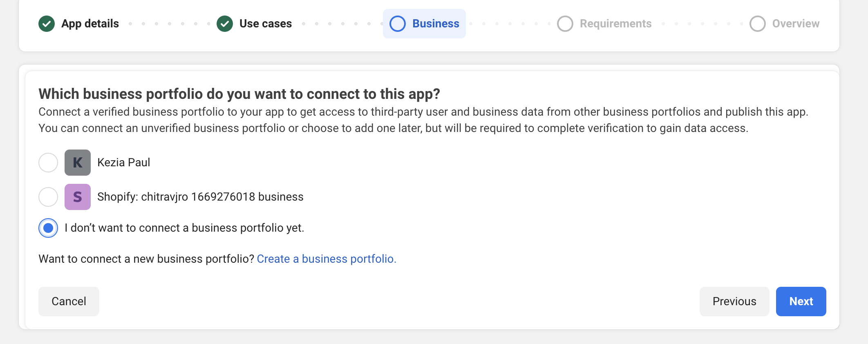868x344 pixels.
Task: Continue with the blue Next button
Action: (801, 302)
